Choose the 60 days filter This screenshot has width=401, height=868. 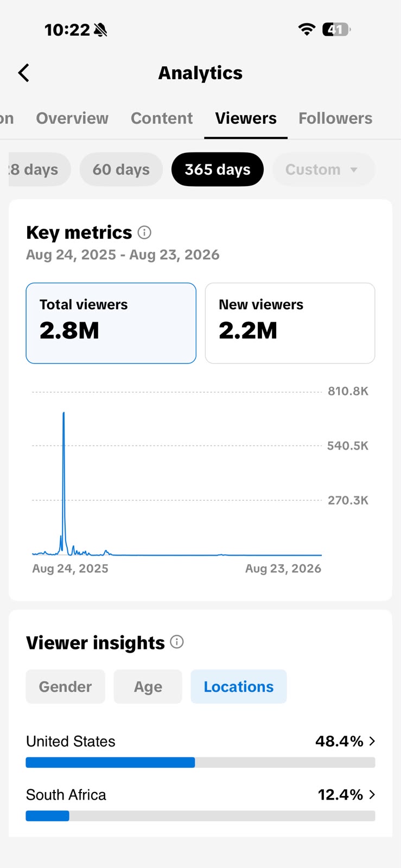pyautogui.click(x=121, y=169)
